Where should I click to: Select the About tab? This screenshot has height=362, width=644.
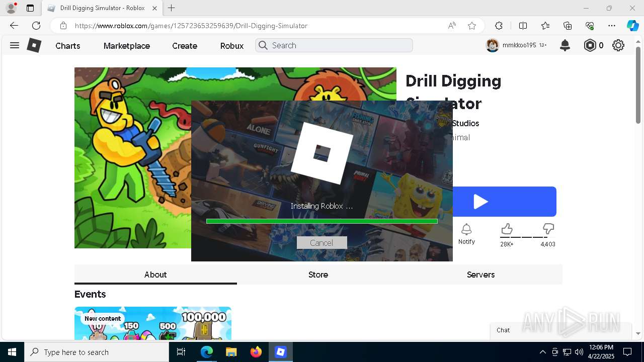(x=155, y=275)
